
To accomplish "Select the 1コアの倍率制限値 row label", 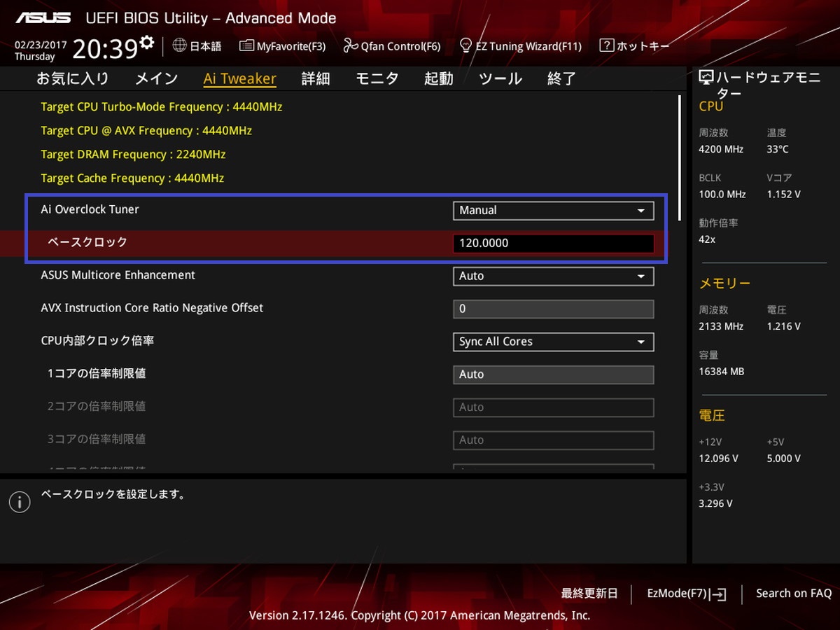I will pos(97,374).
